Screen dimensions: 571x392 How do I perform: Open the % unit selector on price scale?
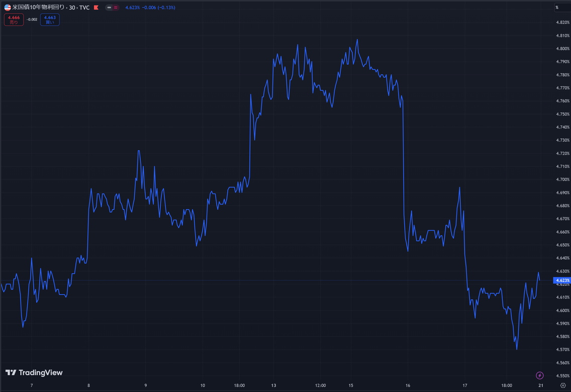[557, 8]
